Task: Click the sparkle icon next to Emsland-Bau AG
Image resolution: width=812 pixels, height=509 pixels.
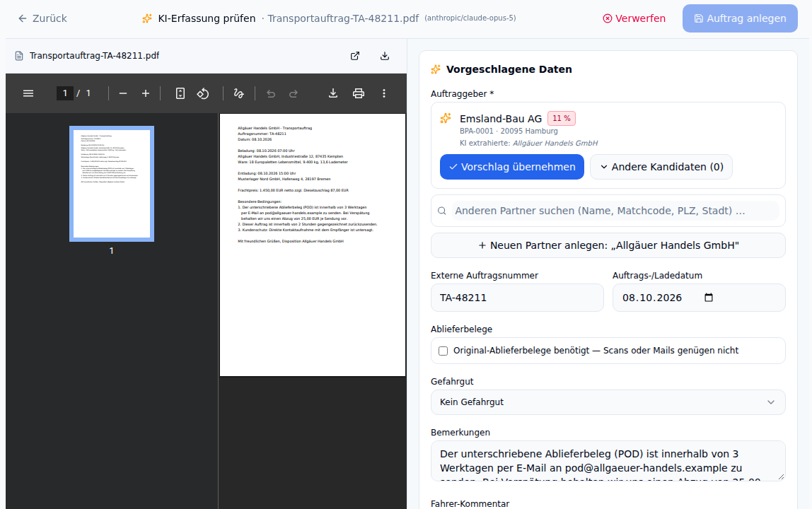Action: point(446,119)
